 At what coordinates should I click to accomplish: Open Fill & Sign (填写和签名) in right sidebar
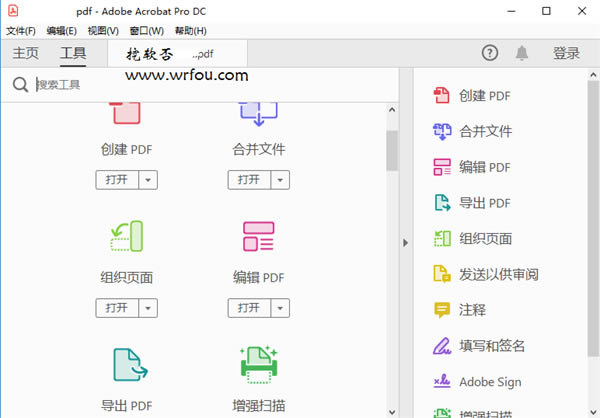pos(490,346)
